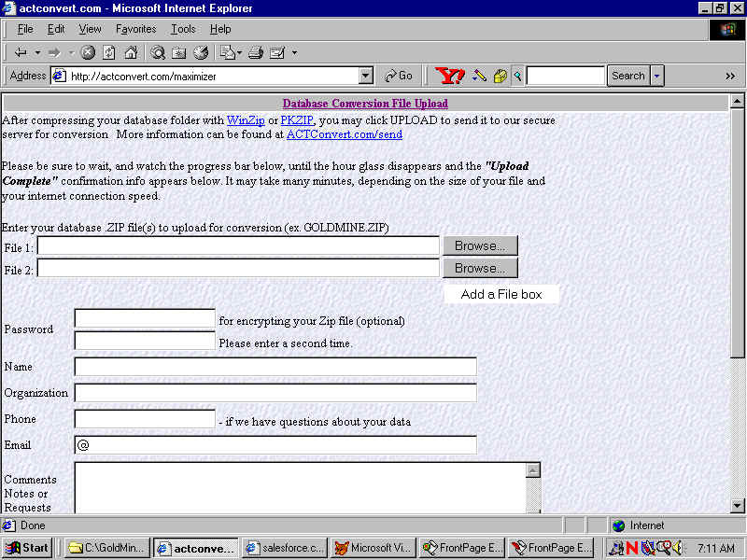Click the blue shield icon in system tray

647,548
